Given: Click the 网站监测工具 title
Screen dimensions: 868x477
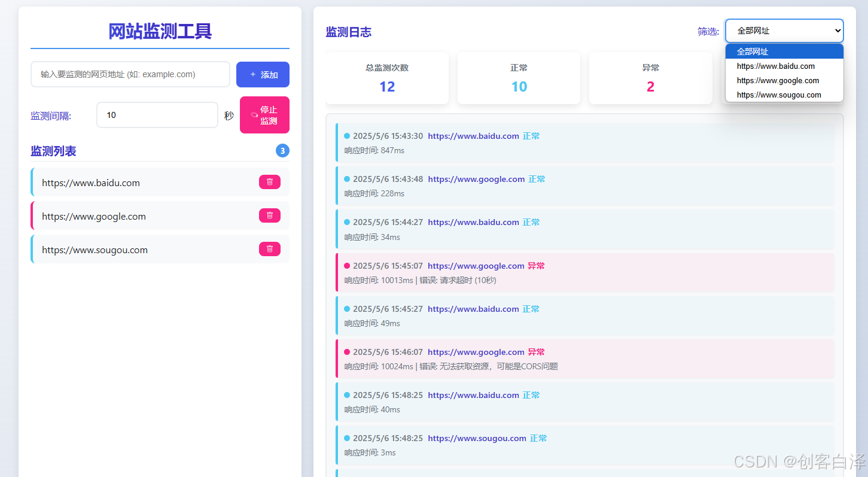Looking at the screenshot, I should (x=160, y=31).
